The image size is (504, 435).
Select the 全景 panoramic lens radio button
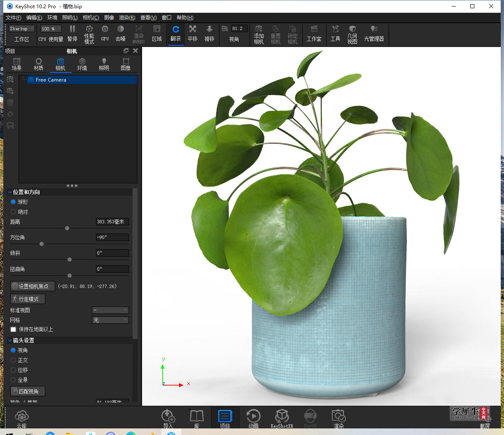click(x=13, y=380)
